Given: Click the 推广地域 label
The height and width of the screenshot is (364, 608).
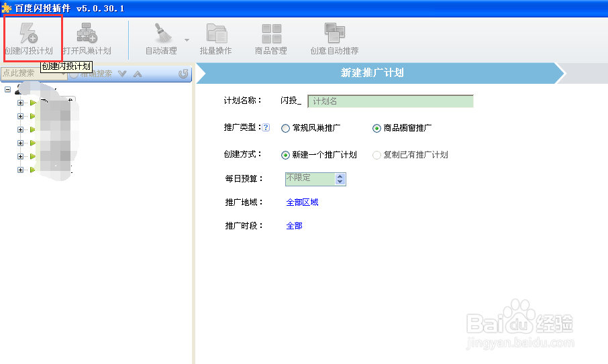Looking at the screenshot, I should 244,202.
